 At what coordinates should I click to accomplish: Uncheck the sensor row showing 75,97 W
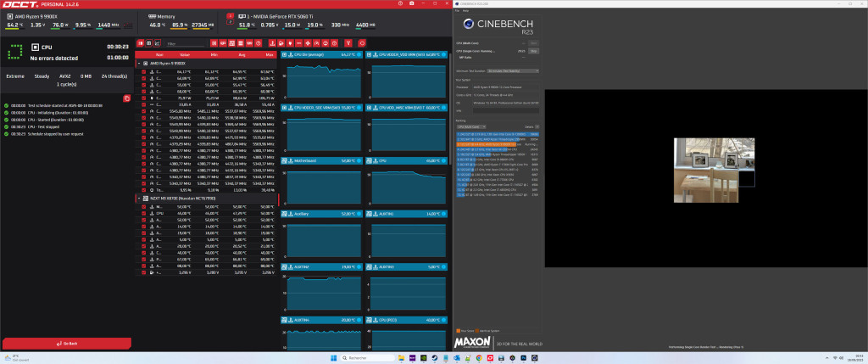[144, 98]
